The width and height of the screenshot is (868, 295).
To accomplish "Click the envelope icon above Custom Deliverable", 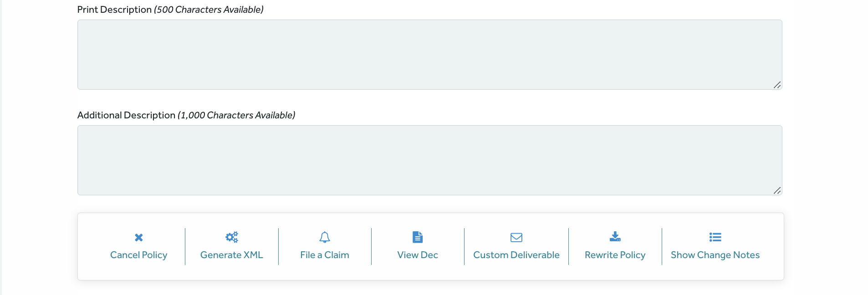I will (516, 237).
